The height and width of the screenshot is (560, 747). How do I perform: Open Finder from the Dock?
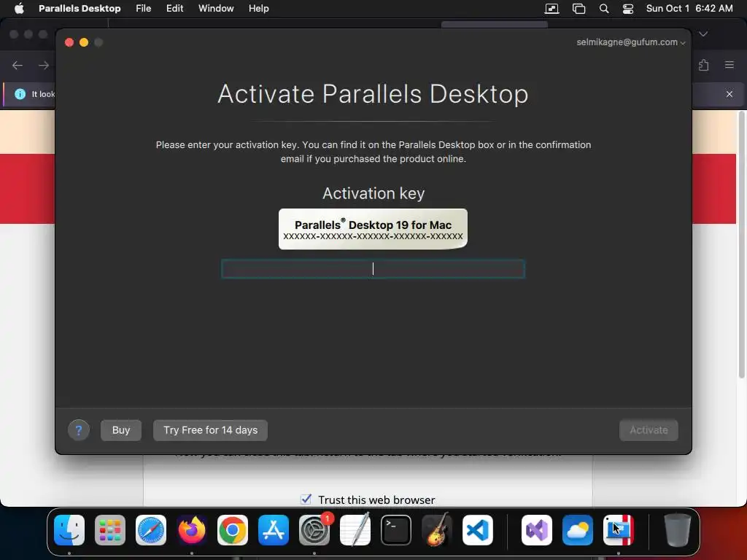(69, 530)
